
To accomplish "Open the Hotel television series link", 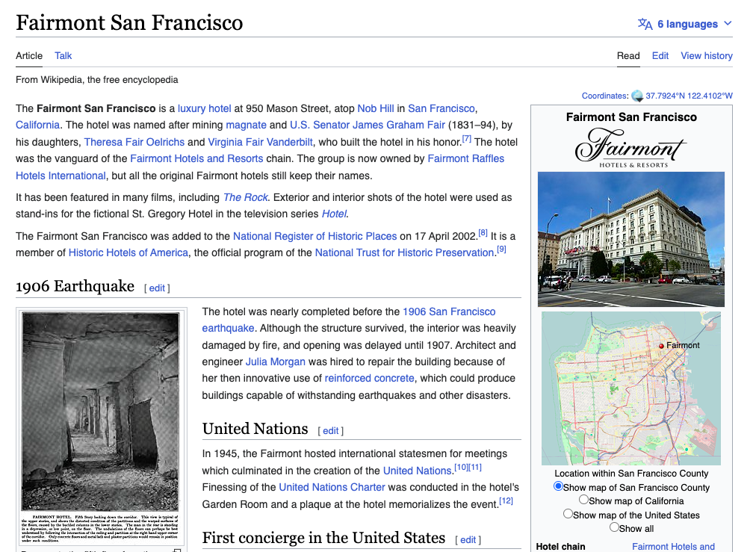I will (334, 214).
